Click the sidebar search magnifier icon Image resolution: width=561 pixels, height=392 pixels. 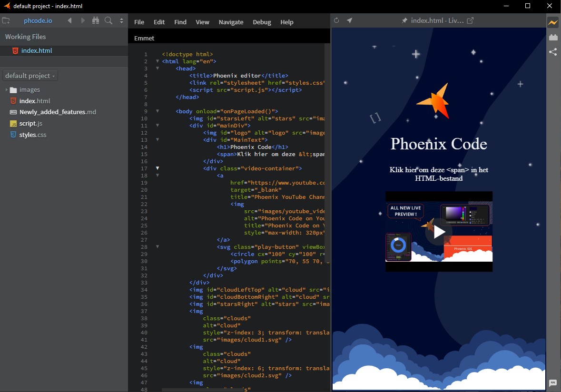point(108,20)
